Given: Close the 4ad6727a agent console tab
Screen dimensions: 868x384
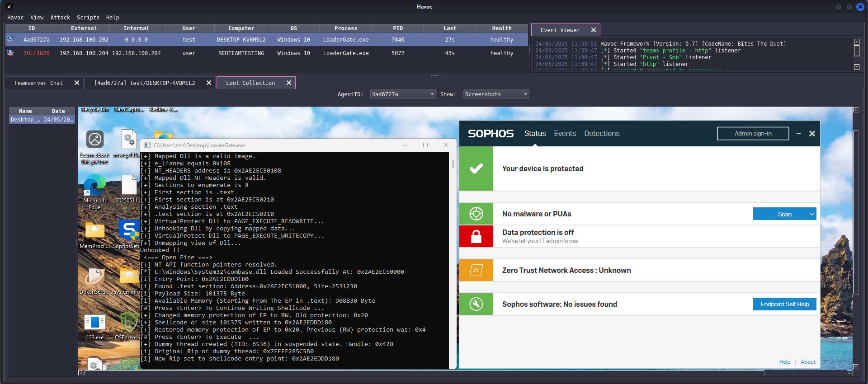Looking at the screenshot, I should (209, 83).
